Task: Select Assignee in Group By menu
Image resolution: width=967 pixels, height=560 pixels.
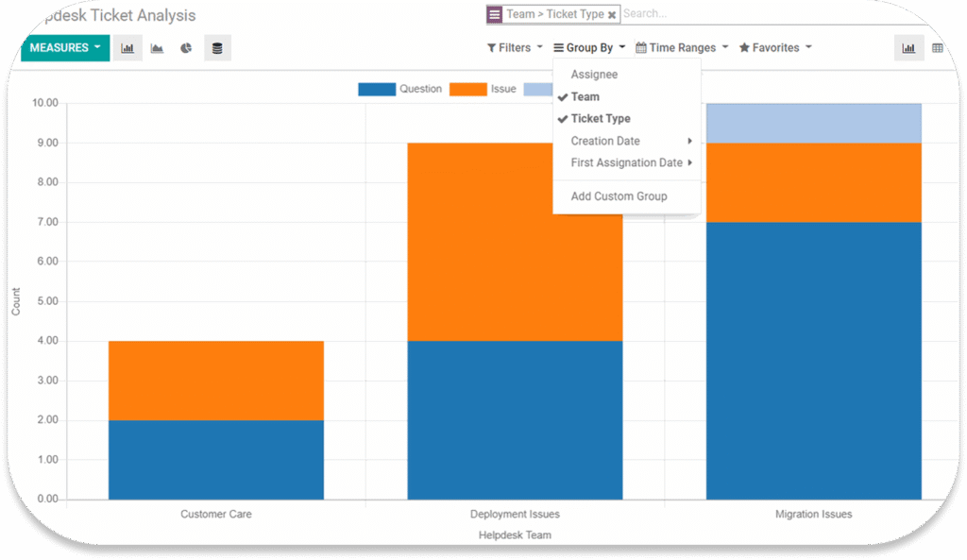Action: (x=594, y=75)
